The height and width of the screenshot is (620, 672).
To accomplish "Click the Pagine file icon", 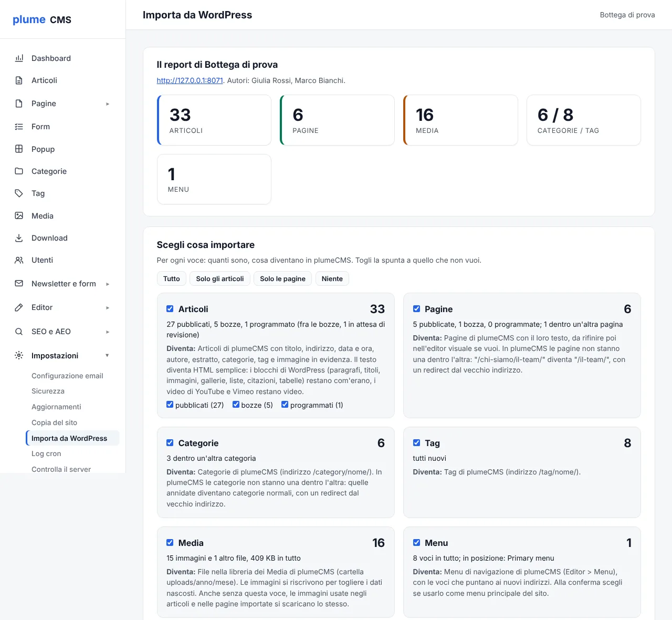I will (19, 104).
